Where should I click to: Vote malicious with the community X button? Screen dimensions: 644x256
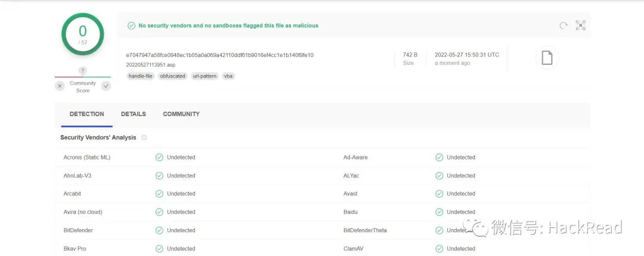click(x=60, y=86)
